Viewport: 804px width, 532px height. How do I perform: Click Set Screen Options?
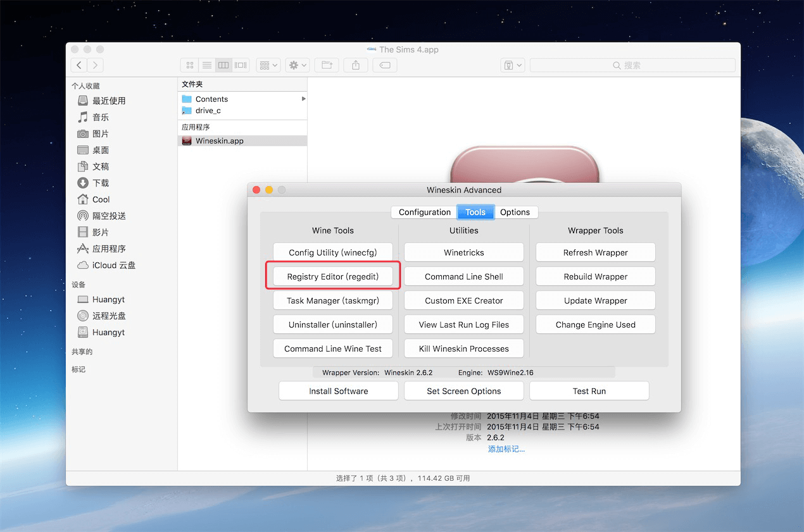tap(464, 391)
